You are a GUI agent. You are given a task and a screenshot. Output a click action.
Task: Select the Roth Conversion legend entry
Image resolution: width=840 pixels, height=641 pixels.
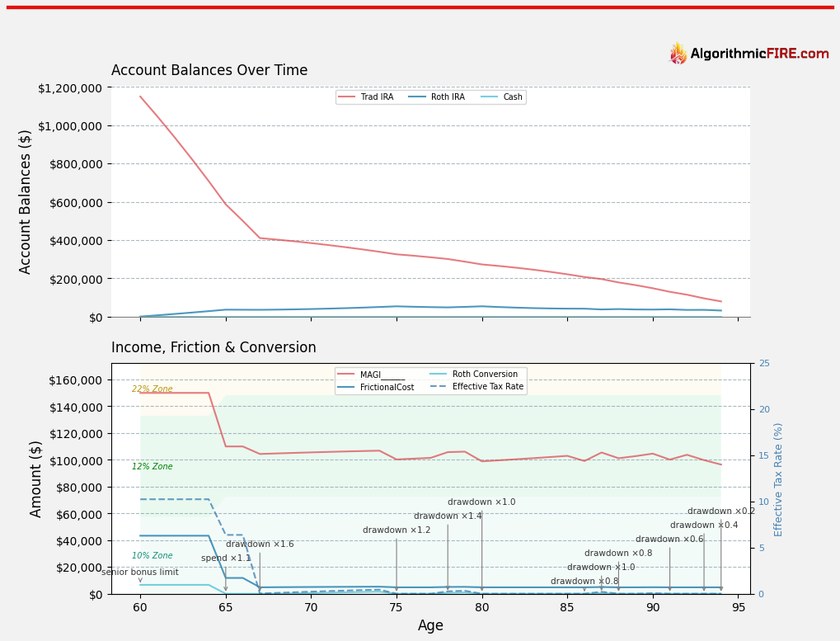point(478,375)
